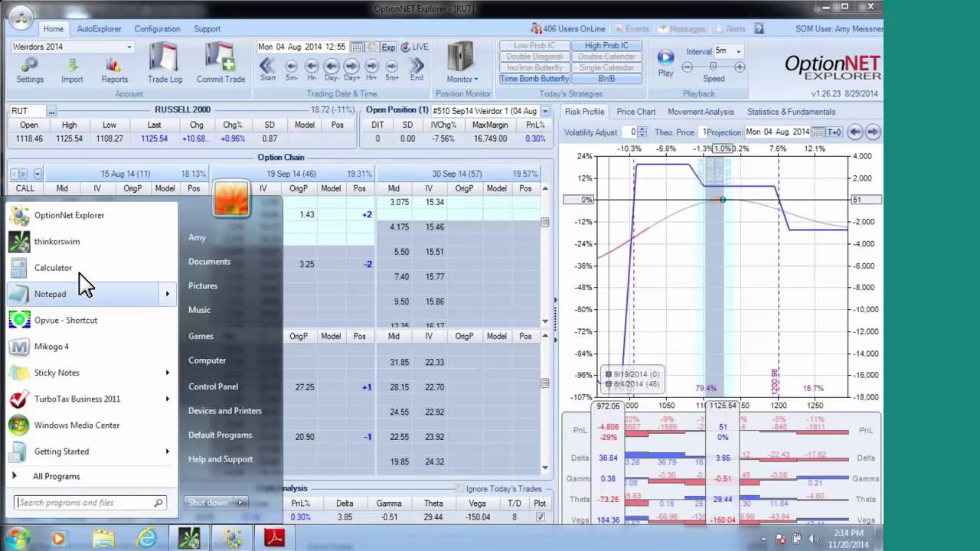980x551 pixels.
Task: Open the option chain expiry filter dropdown
Action: coord(38,174)
